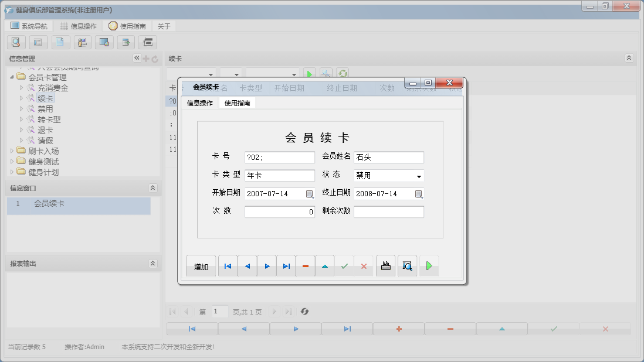Expand the 刷卡入场 folder in the tree
The image size is (644, 362).
[13, 150]
